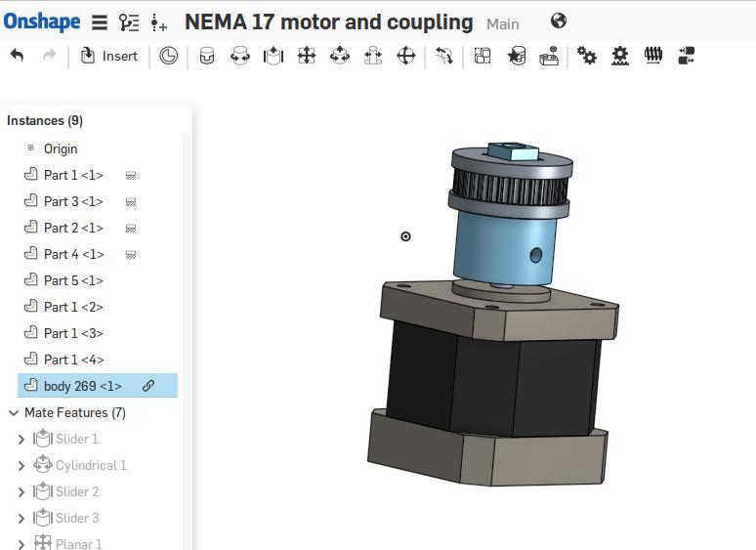
Task: Select Part 1 <3> instance
Action: (x=73, y=333)
